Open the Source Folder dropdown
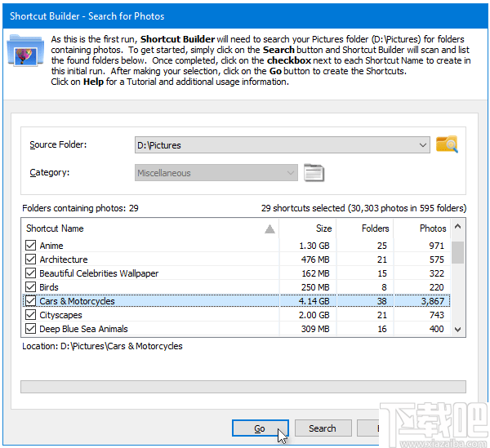This screenshot has height=448, width=490. click(422, 145)
